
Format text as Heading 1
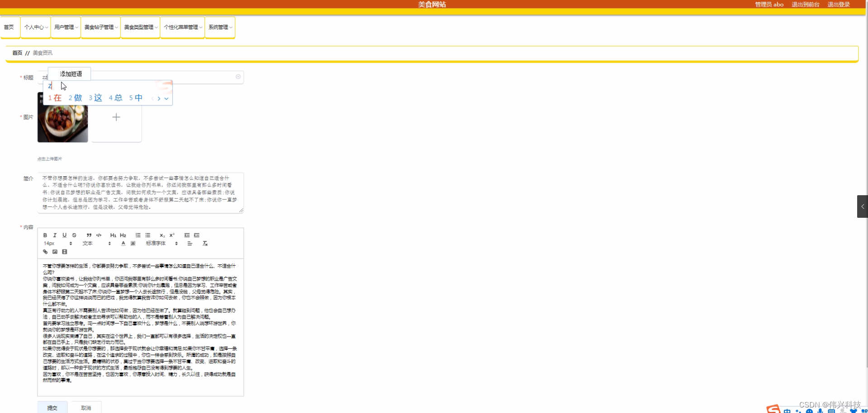[113, 235]
